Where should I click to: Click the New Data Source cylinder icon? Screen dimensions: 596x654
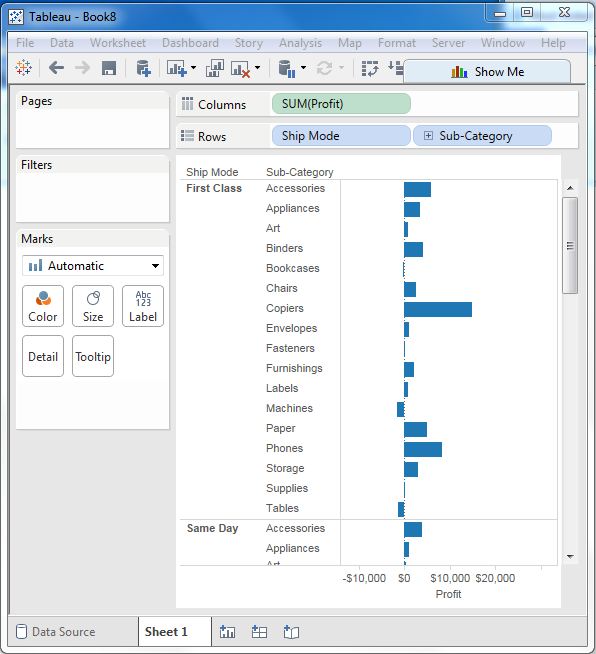pos(143,68)
